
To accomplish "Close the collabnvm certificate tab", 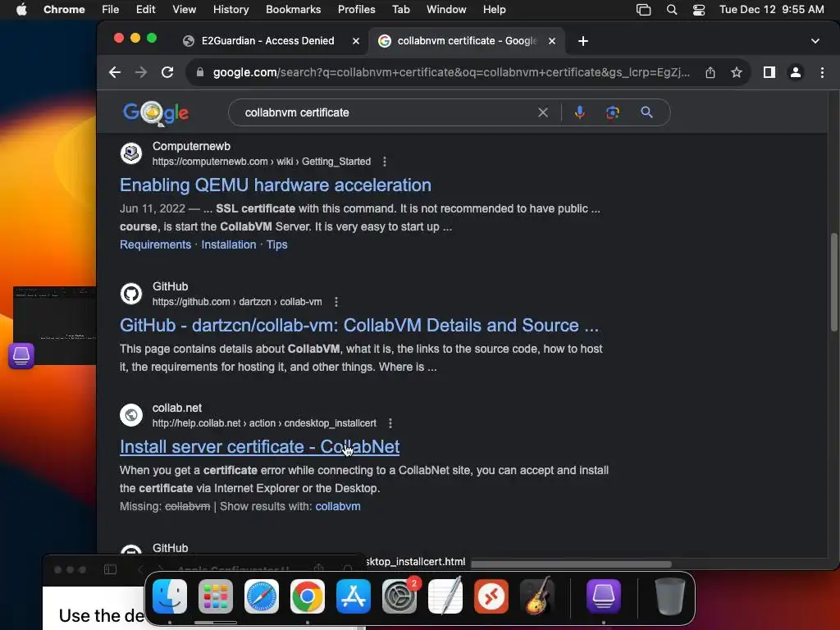I will click(x=552, y=41).
